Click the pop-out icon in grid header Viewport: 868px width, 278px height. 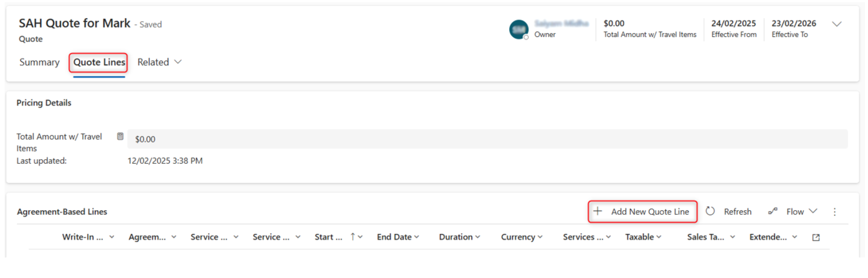(x=815, y=237)
